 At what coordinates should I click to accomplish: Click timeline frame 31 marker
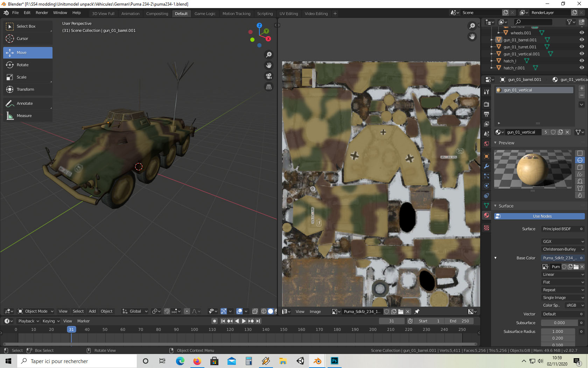pyautogui.click(x=71, y=329)
